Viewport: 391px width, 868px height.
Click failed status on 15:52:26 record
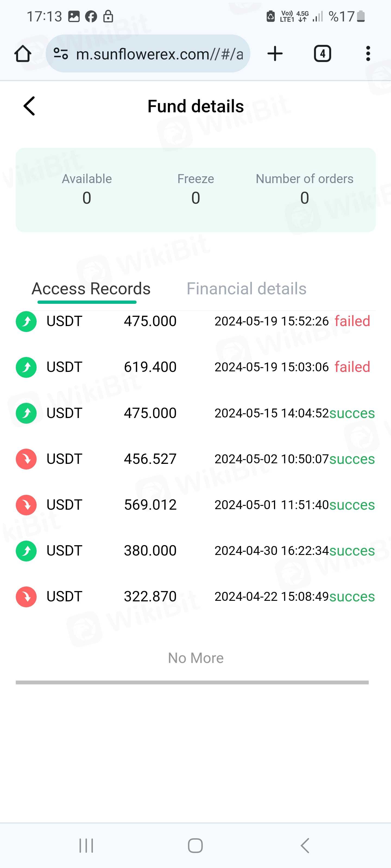[x=352, y=321]
